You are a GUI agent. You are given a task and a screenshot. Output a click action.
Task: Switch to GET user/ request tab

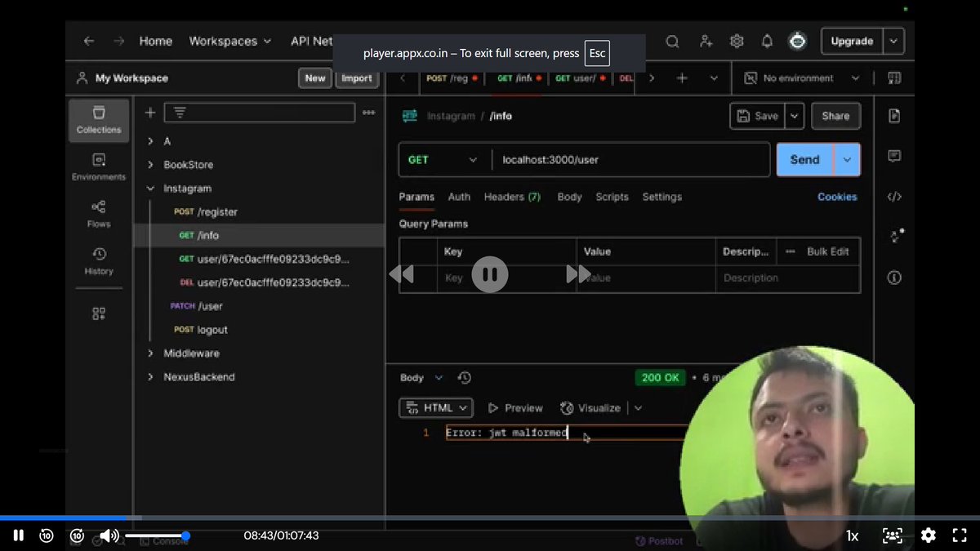pyautogui.click(x=580, y=78)
